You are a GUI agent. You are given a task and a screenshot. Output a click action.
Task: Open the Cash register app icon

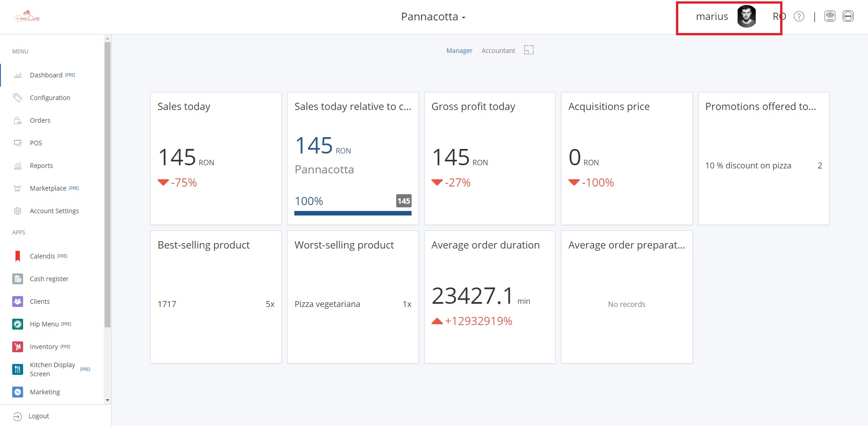click(18, 279)
